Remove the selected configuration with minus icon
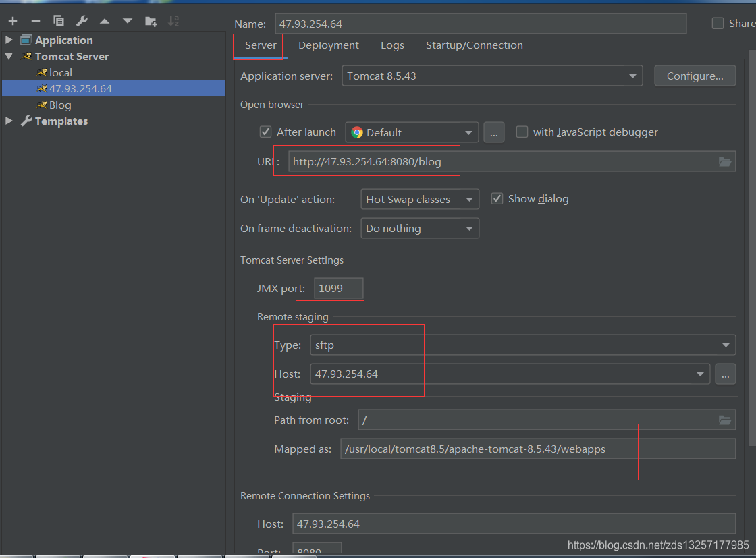The image size is (756, 558). (x=35, y=21)
